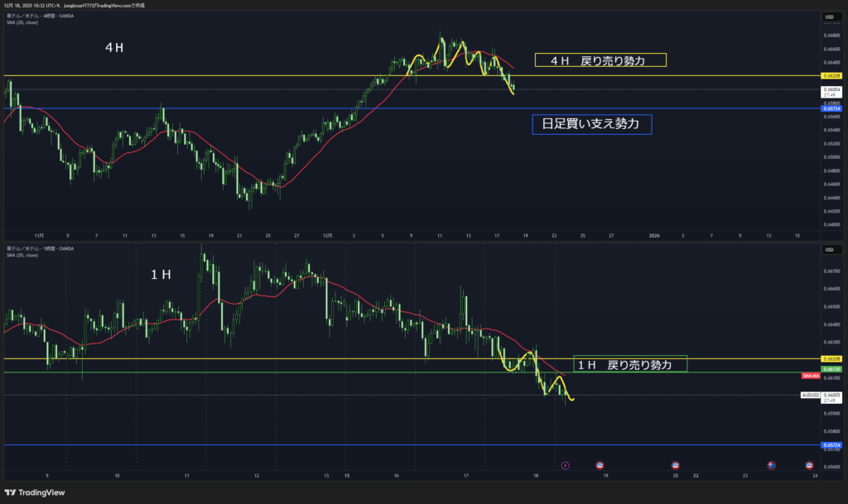Viewport: 848px width, 504px height.
Task: Click the blue 0.65724 price label on the 1H chart
Action: click(x=831, y=445)
